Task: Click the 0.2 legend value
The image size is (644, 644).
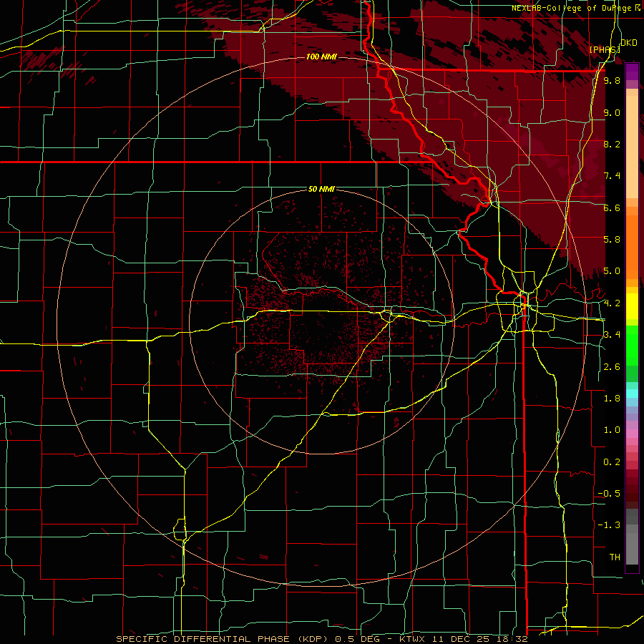Action: click(x=612, y=462)
